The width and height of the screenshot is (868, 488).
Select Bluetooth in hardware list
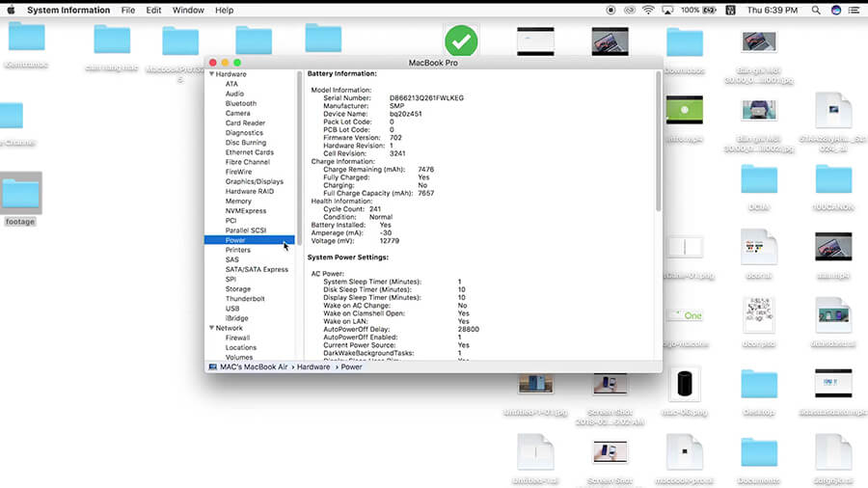240,103
